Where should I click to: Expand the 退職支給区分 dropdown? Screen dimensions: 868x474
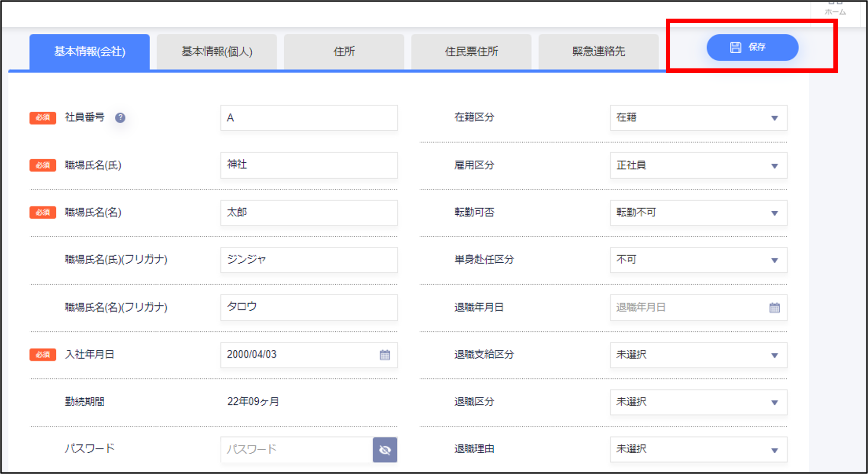tap(698, 355)
